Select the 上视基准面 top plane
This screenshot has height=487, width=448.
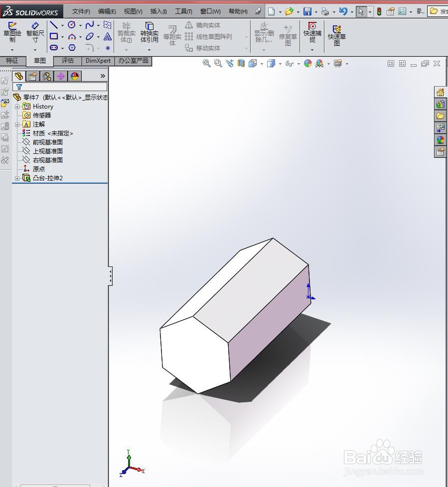pyautogui.click(x=47, y=151)
